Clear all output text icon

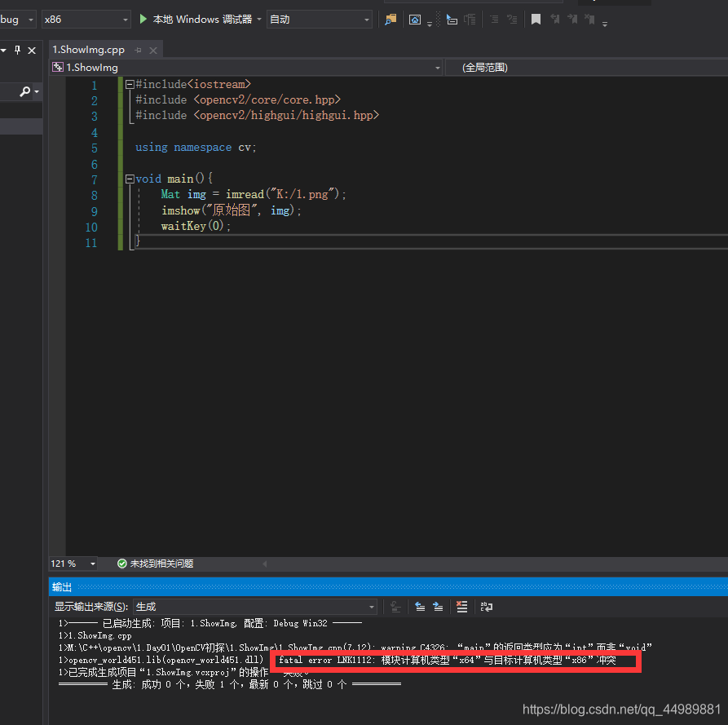pos(462,607)
